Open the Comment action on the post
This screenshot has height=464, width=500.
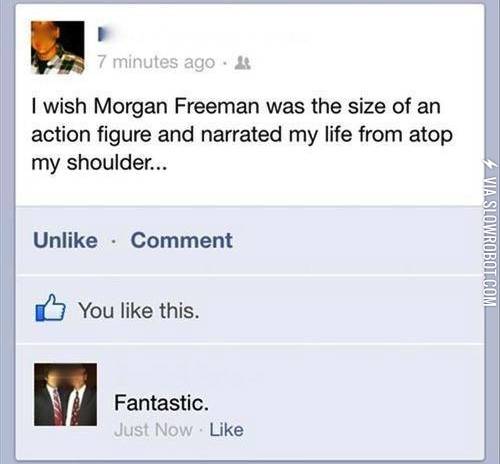point(182,240)
